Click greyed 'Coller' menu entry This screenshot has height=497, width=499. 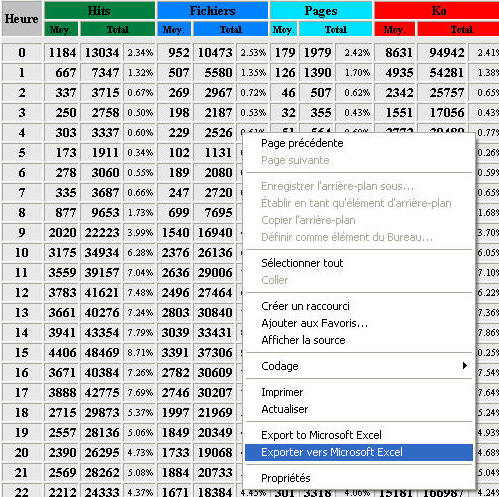click(x=359, y=280)
